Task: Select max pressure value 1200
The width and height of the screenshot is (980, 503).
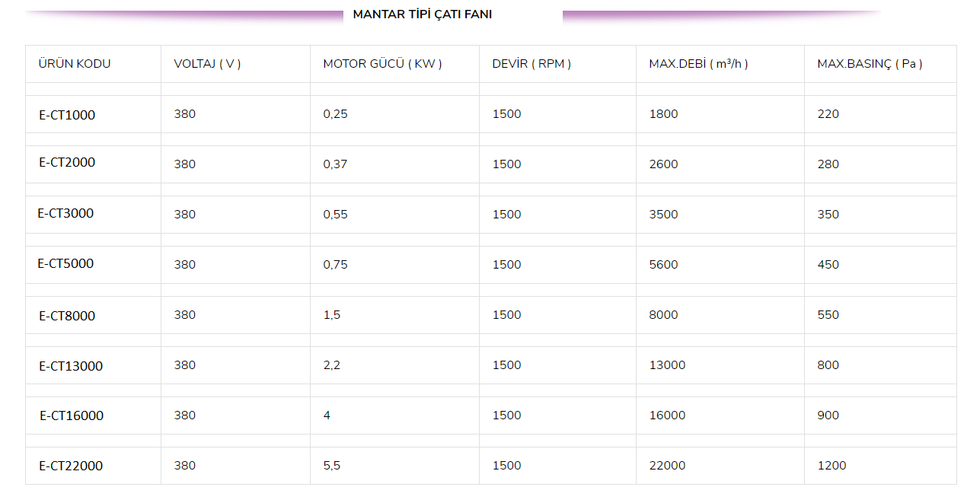Action: click(832, 466)
